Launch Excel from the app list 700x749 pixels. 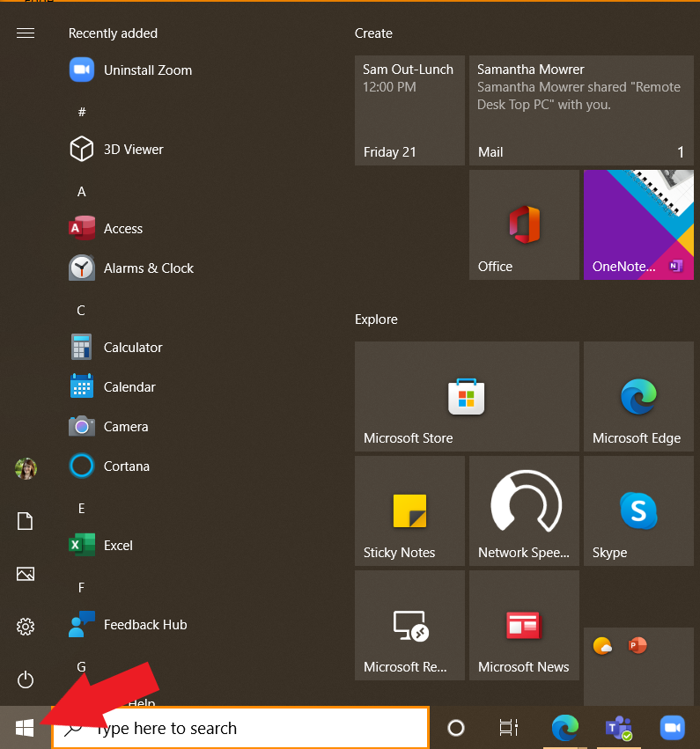(101, 546)
